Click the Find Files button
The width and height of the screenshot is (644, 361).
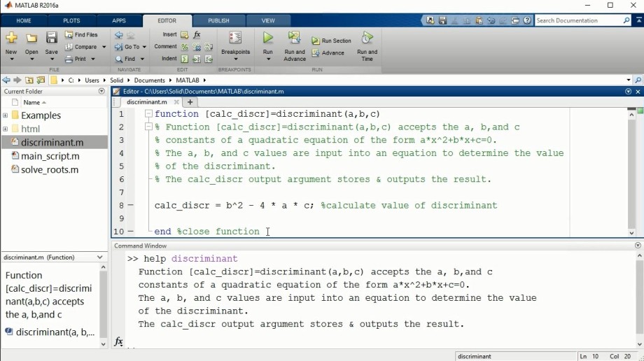click(x=82, y=34)
